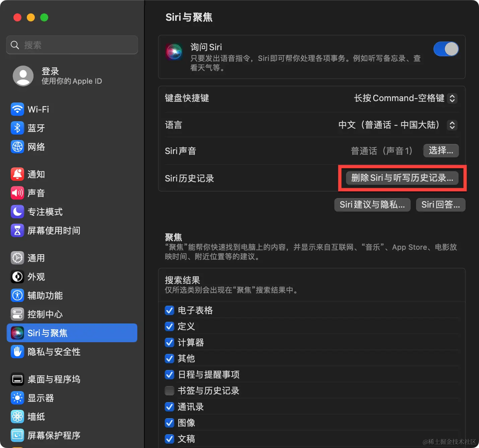Screen dimensions: 479x448
Task: Click the Siri与聚焦 sidebar icon
Action: tap(17, 333)
